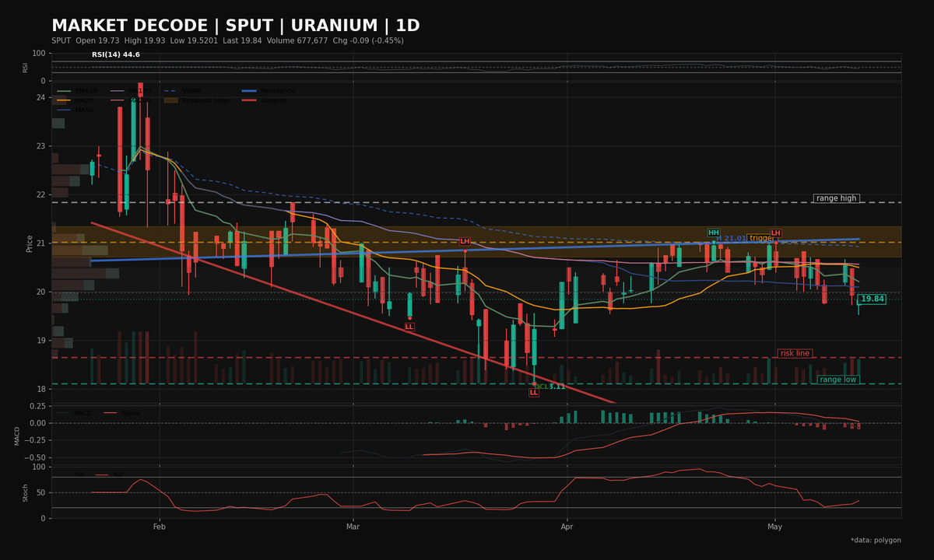Click the 0.25 MACD axis tick

tap(37, 406)
